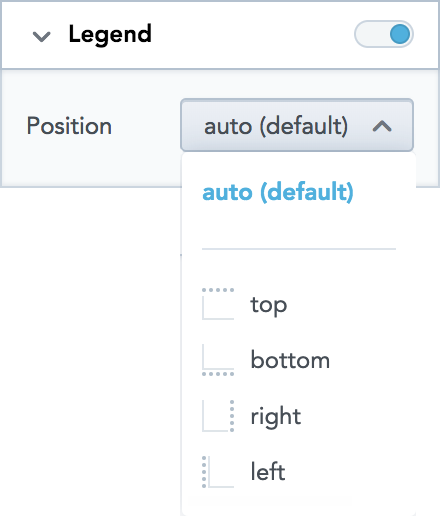Click the Position label
This screenshot has height=518, width=440.
tap(69, 126)
